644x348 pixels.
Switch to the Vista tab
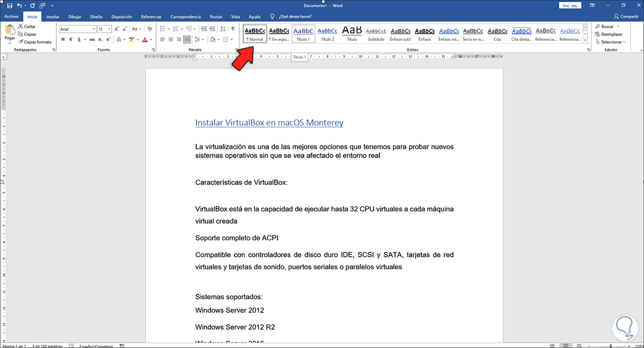click(235, 17)
